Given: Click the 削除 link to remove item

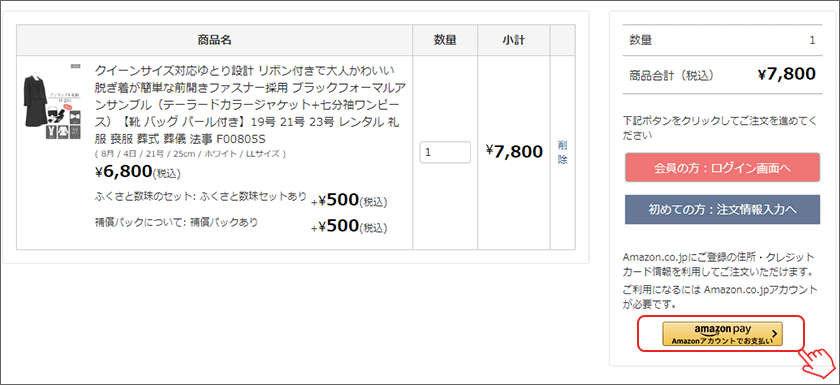Looking at the screenshot, I should click(x=562, y=153).
